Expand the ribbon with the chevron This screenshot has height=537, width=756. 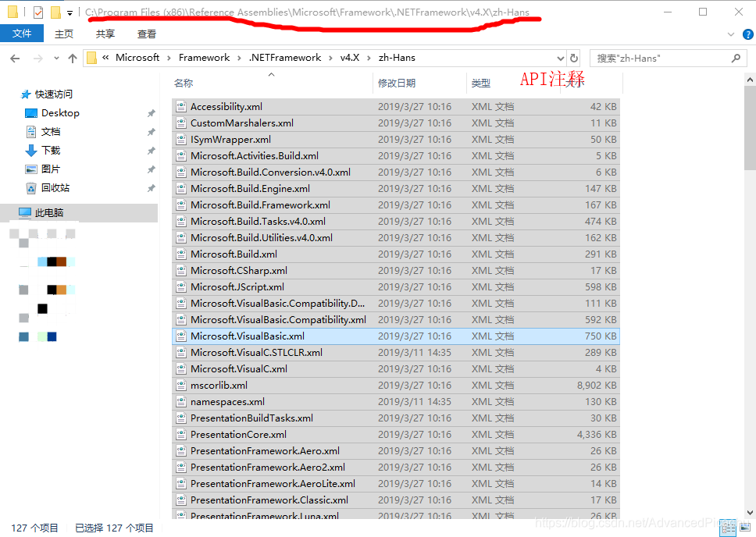(731, 34)
